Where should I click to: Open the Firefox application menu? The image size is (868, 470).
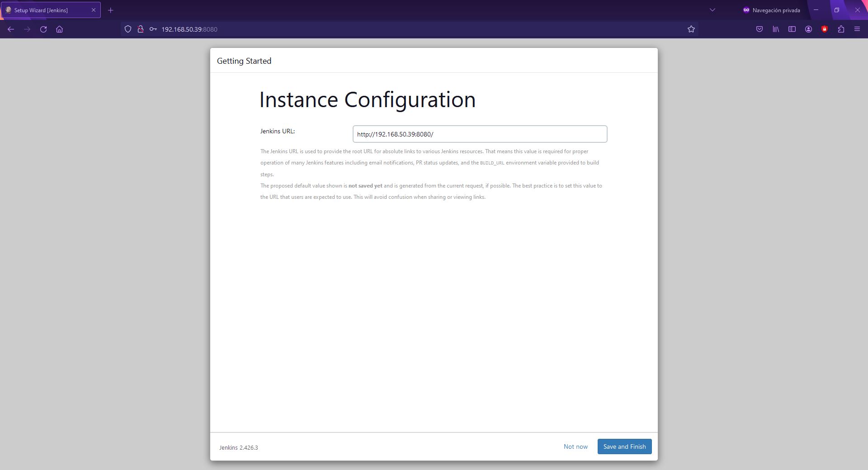tap(857, 29)
